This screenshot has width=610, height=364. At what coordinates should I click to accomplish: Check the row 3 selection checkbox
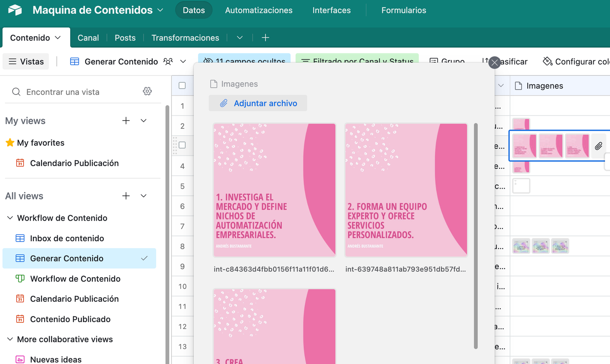coord(182,145)
